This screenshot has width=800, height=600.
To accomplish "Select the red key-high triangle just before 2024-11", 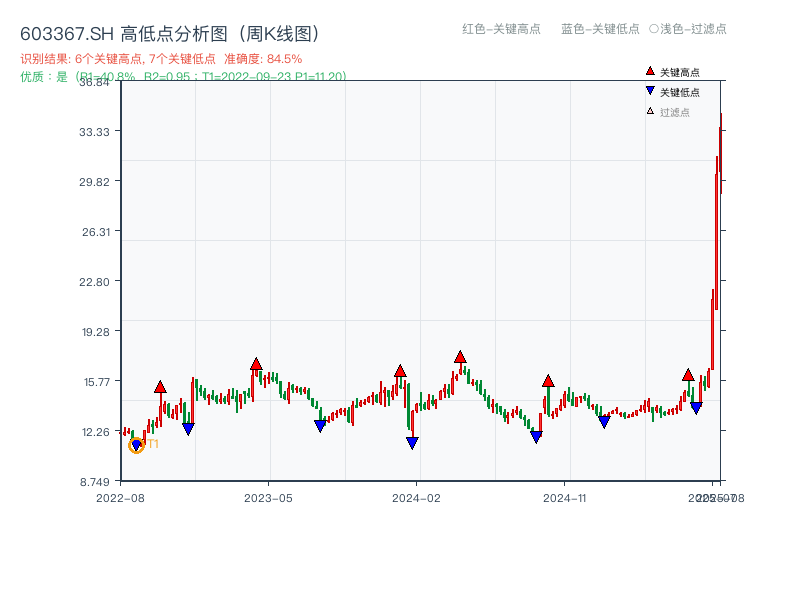I will coord(548,381).
